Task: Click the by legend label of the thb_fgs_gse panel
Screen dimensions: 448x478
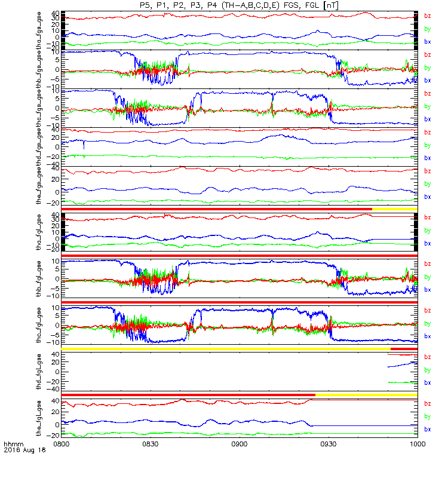Action: [428, 68]
